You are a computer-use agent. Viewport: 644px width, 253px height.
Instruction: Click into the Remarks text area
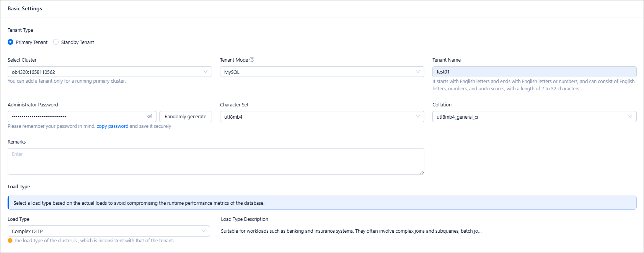pos(215,162)
